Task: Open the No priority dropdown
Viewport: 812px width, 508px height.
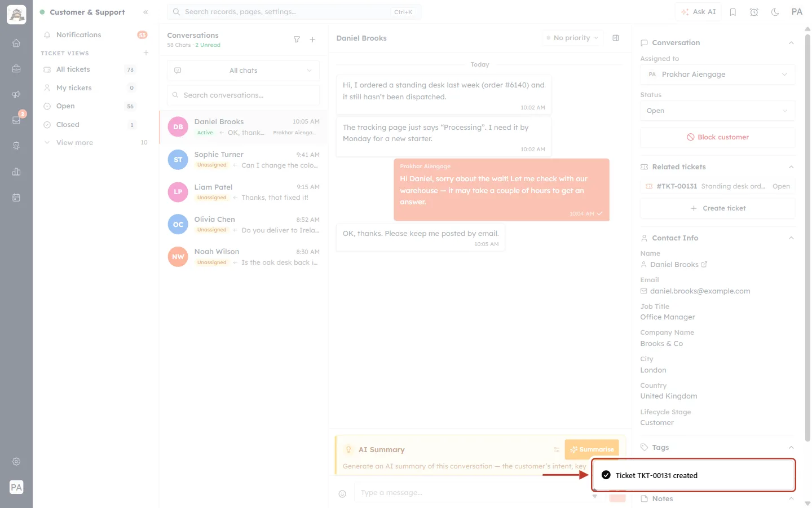Action: (572, 38)
